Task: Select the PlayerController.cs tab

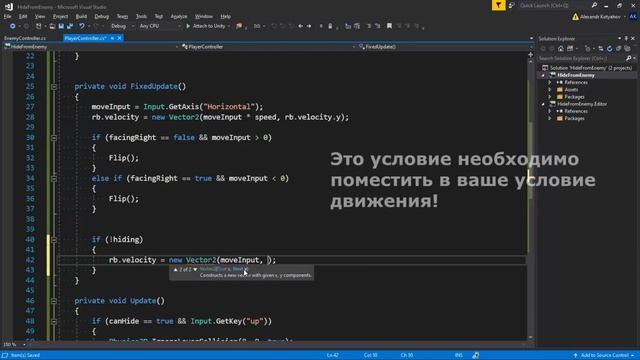Action: (x=85, y=38)
